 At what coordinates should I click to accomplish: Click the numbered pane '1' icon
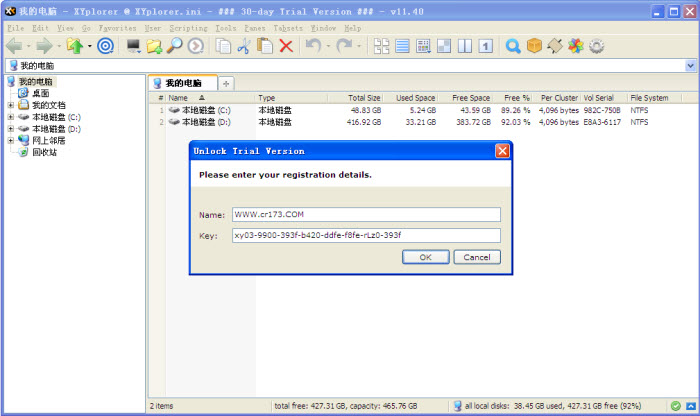pyautogui.click(x=486, y=46)
